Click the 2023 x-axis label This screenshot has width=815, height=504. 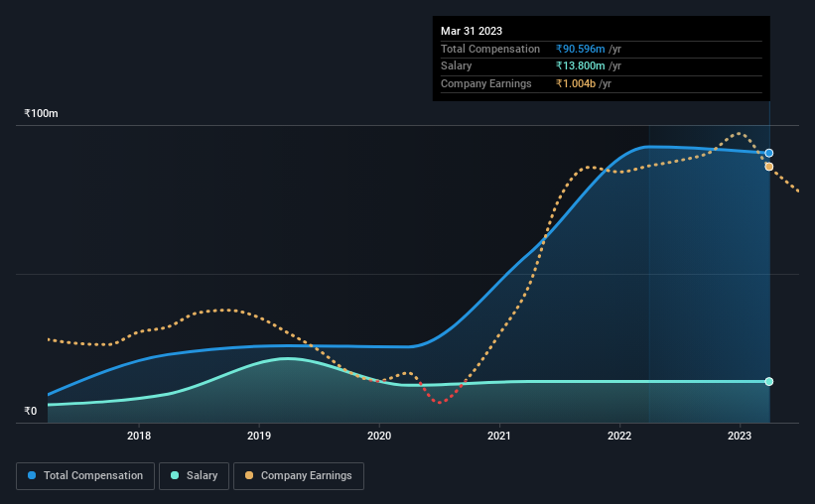[740, 436]
